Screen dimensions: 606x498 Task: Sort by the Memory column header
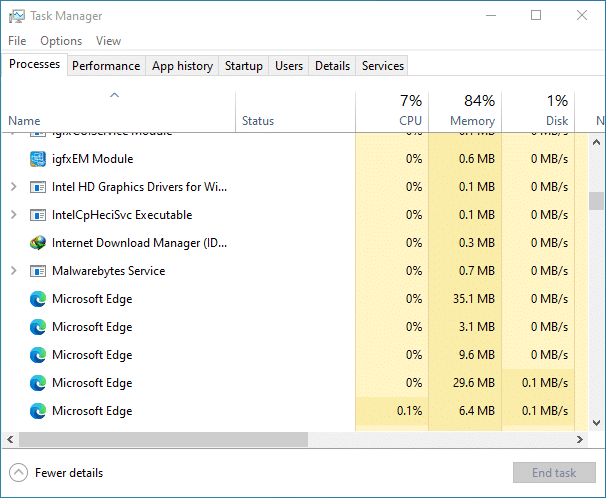pos(465,112)
